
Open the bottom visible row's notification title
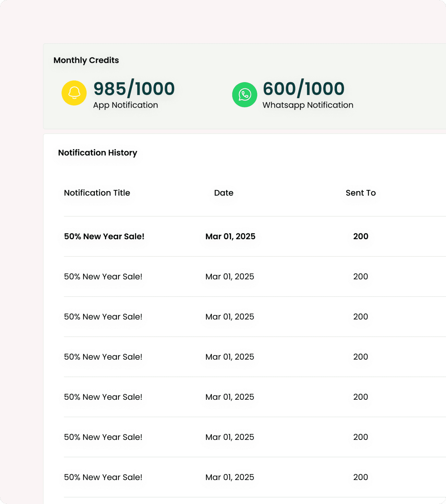(x=103, y=477)
